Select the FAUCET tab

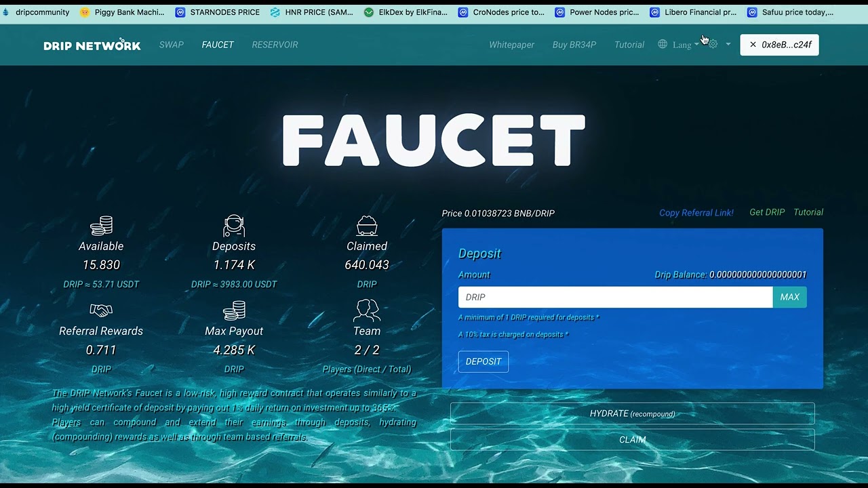pyautogui.click(x=218, y=45)
